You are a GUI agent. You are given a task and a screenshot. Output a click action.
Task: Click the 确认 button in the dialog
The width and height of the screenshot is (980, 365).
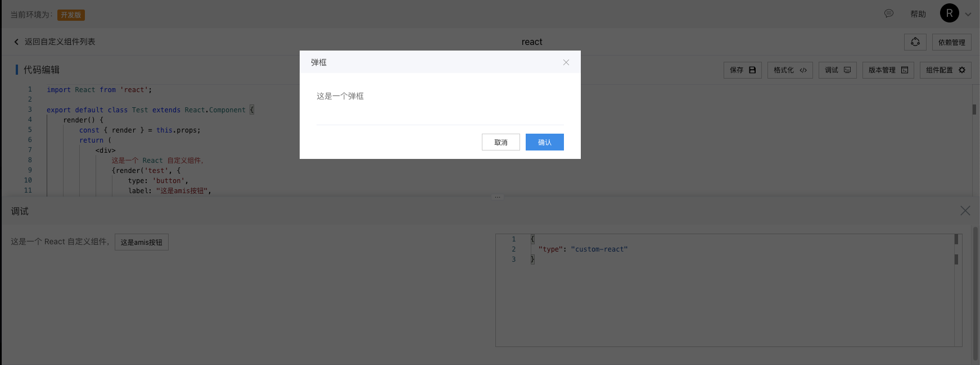tap(544, 142)
